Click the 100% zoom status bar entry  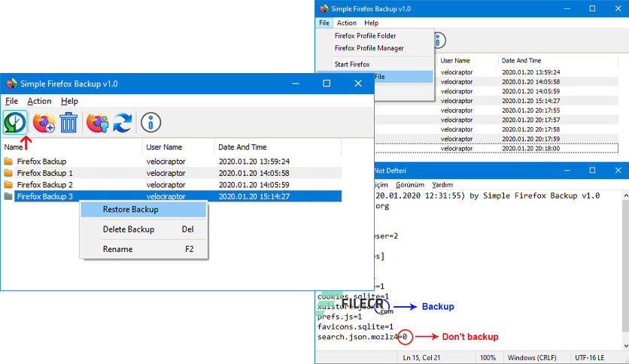point(488,357)
